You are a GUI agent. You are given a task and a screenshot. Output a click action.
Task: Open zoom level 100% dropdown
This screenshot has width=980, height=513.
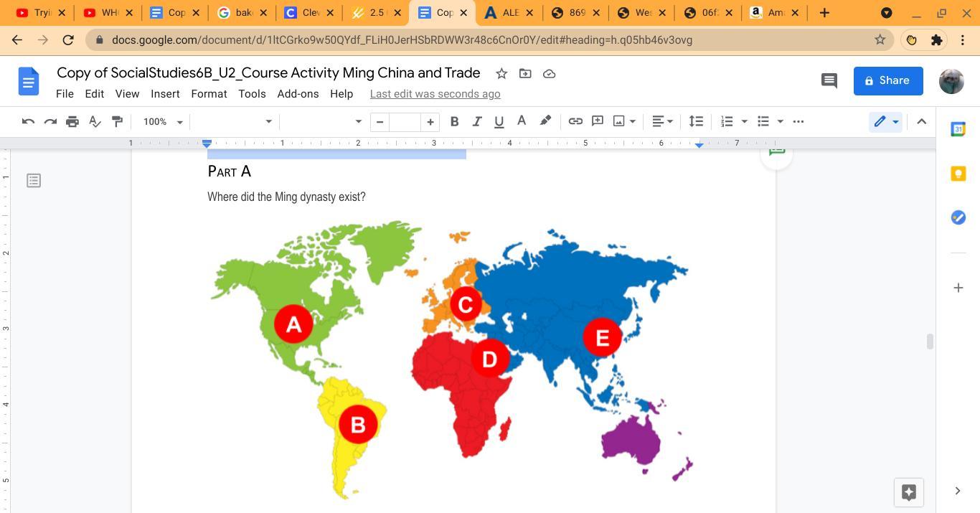pos(163,121)
